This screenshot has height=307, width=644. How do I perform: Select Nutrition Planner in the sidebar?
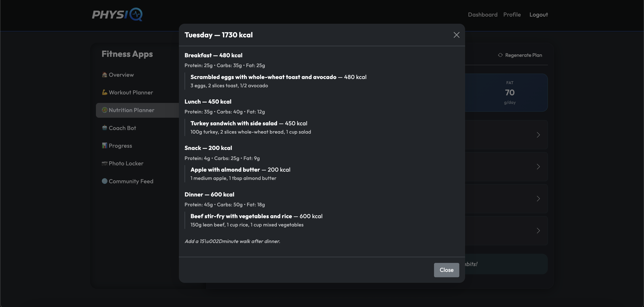click(131, 110)
